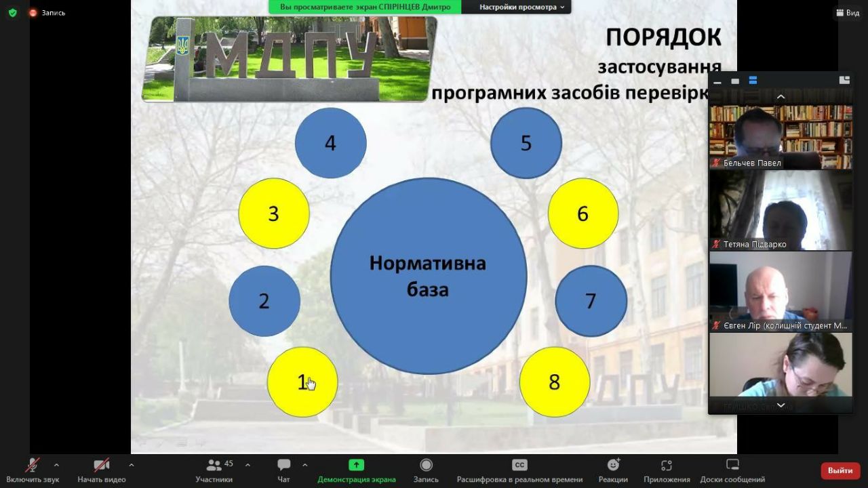Turn on camera with Начать видео
Image resolution: width=868 pixels, height=488 pixels.
102,465
